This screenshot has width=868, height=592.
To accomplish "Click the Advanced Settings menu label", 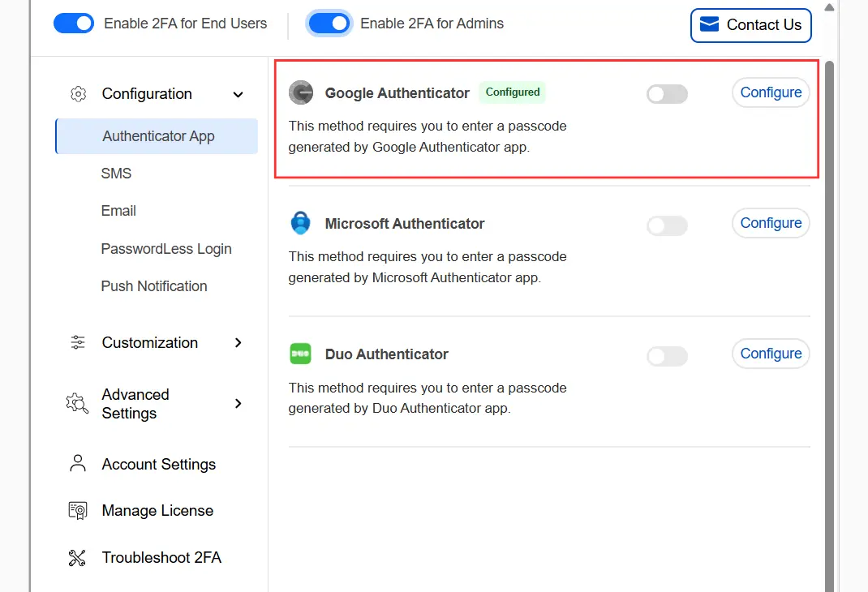I will click(135, 404).
